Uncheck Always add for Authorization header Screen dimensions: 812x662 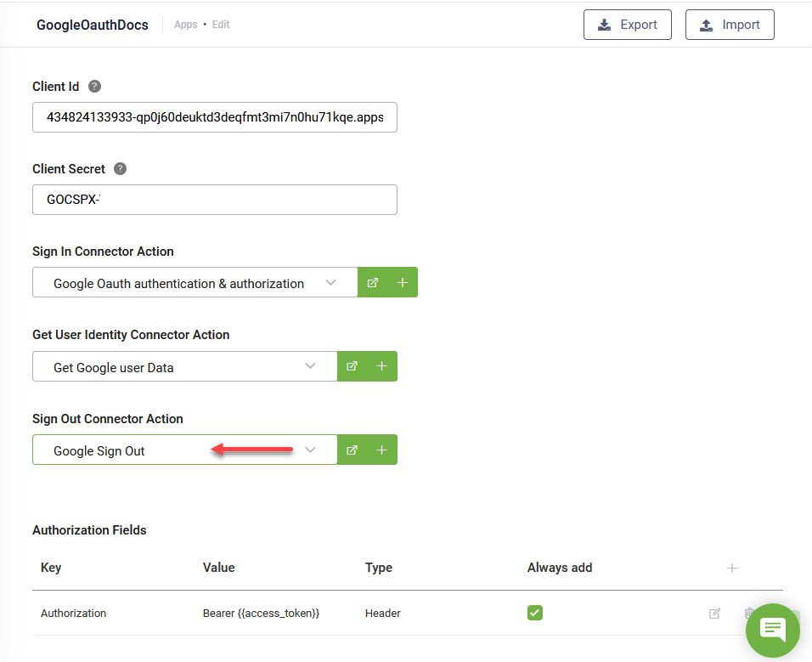click(x=535, y=613)
